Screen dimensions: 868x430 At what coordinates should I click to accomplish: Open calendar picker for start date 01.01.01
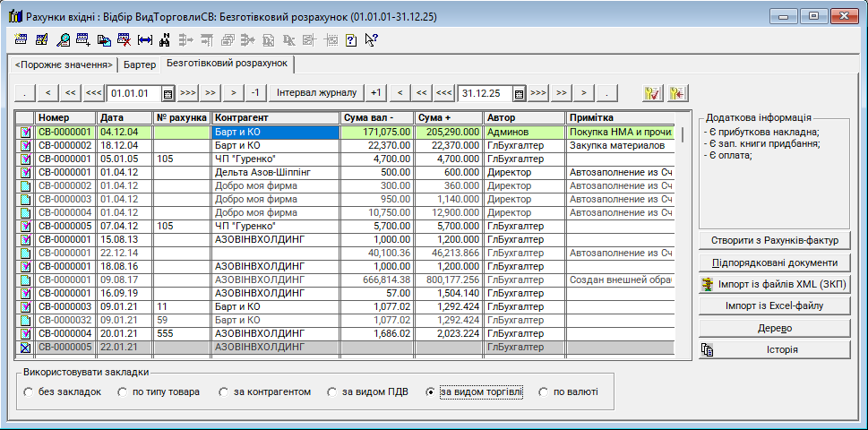click(168, 93)
